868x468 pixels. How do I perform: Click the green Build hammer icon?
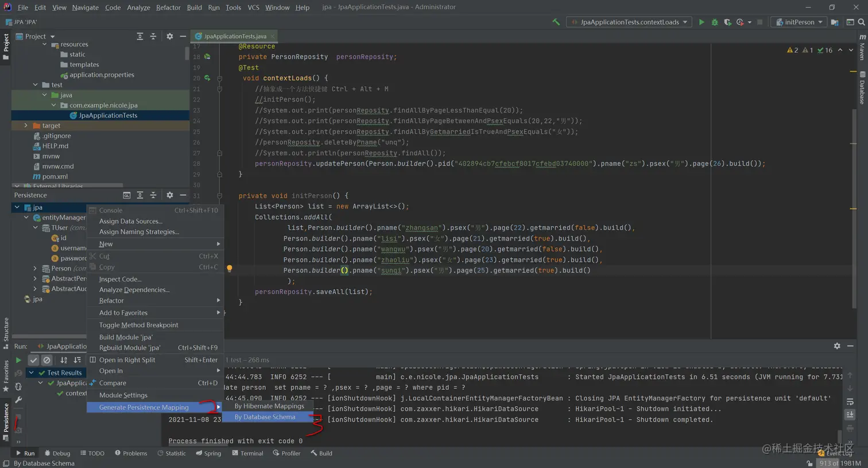556,22
